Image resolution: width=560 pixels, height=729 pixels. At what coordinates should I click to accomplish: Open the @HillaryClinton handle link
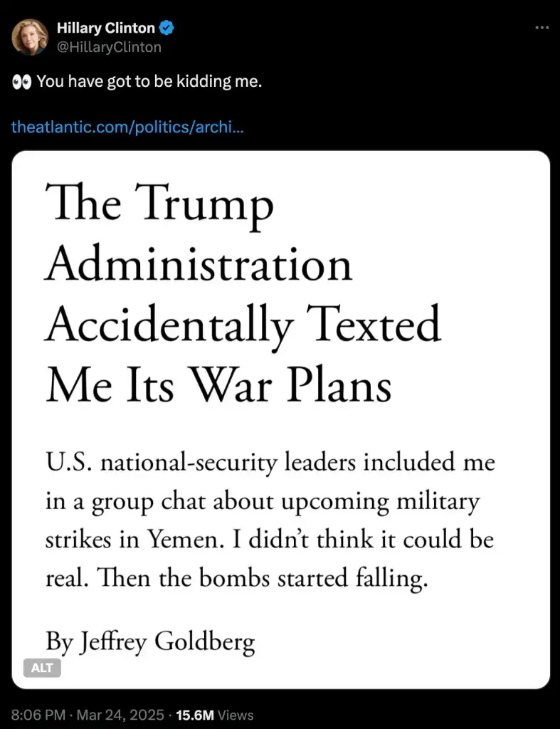point(109,47)
